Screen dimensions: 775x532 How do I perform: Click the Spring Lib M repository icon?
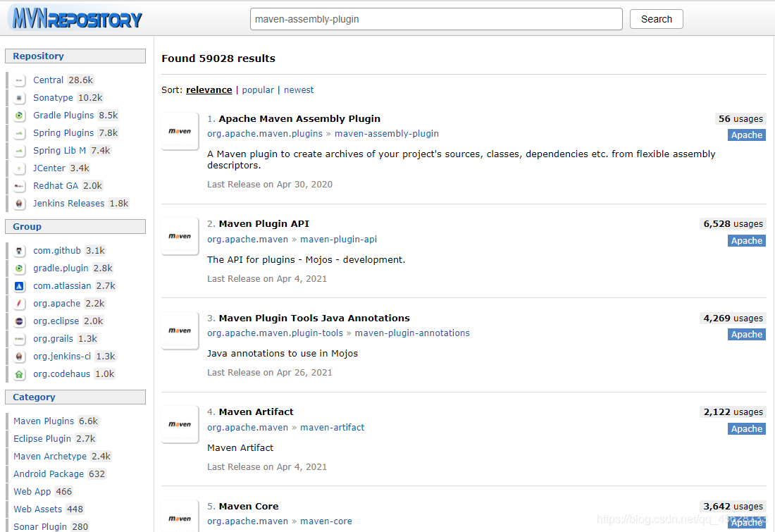(x=19, y=151)
